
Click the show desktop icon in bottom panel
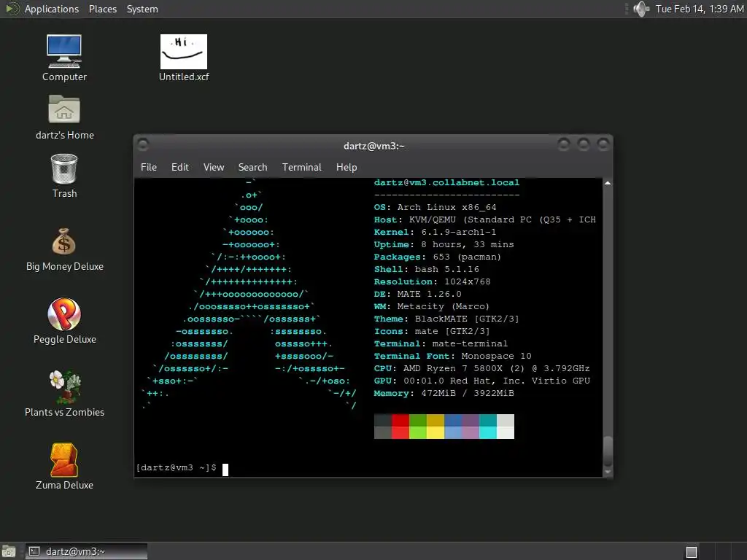tap(9, 551)
